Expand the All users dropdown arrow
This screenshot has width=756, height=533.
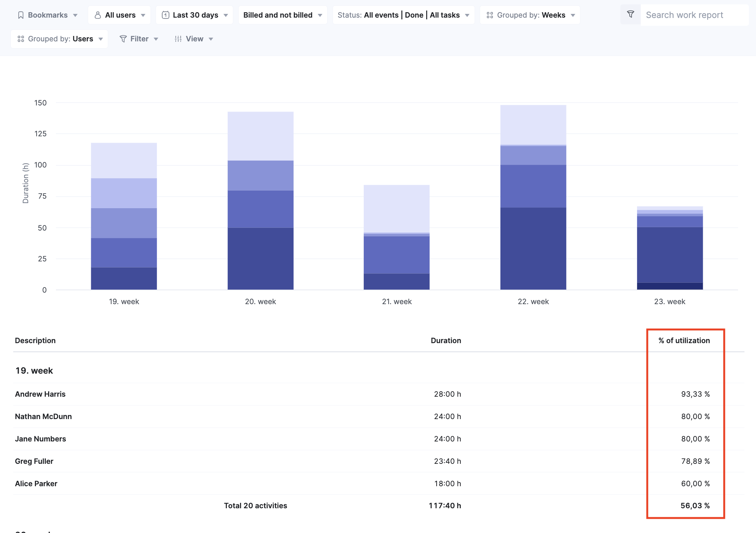(143, 15)
